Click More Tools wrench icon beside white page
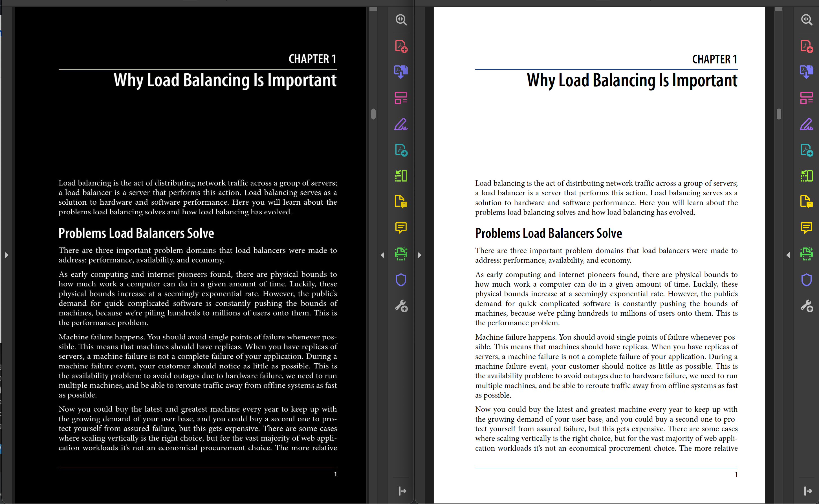 click(807, 306)
